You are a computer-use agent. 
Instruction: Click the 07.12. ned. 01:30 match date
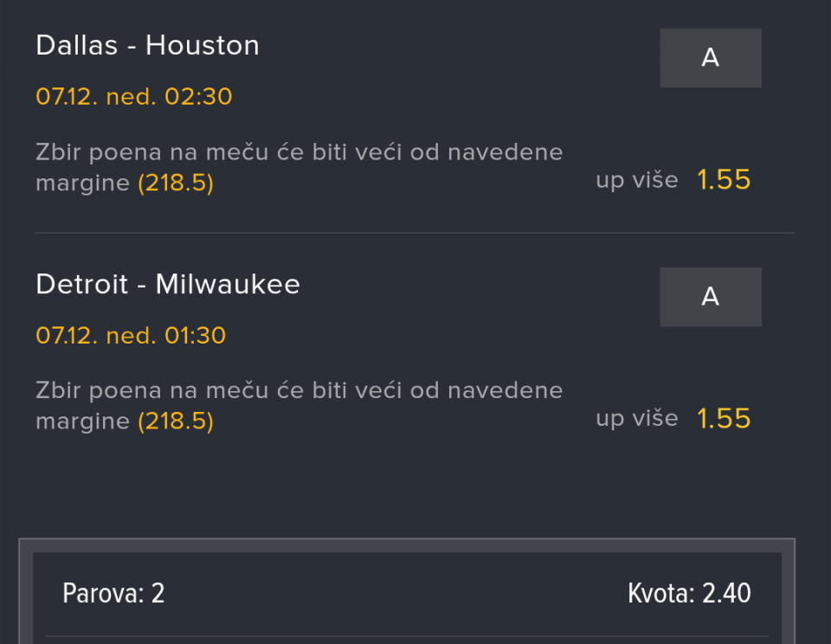[131, 335]
